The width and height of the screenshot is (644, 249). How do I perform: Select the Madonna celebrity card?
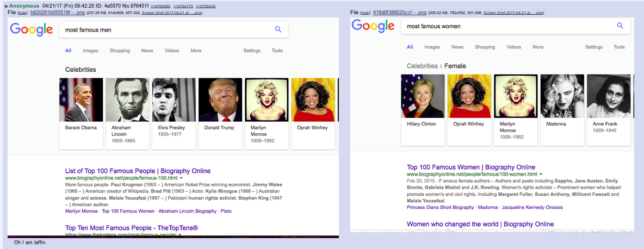tap(562, 110)
